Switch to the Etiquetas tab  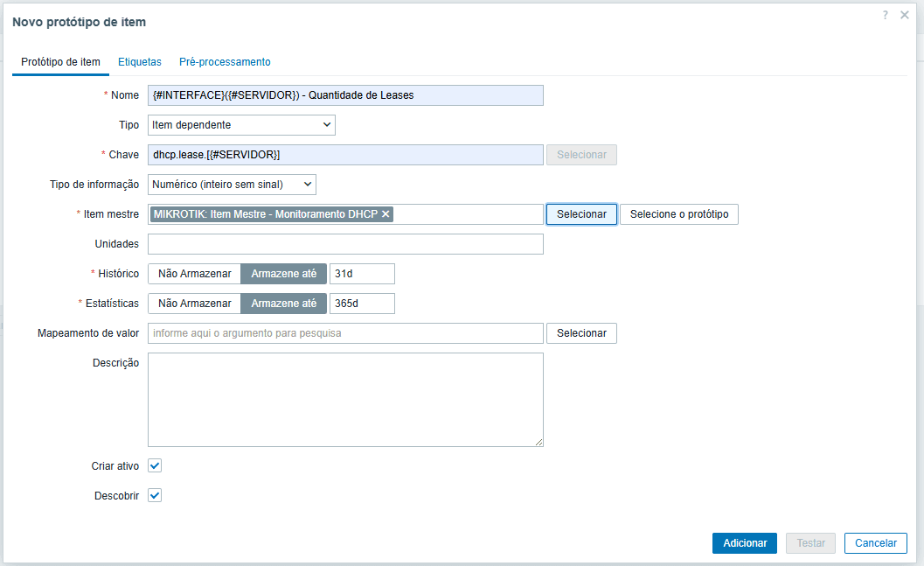coord(140,62)
